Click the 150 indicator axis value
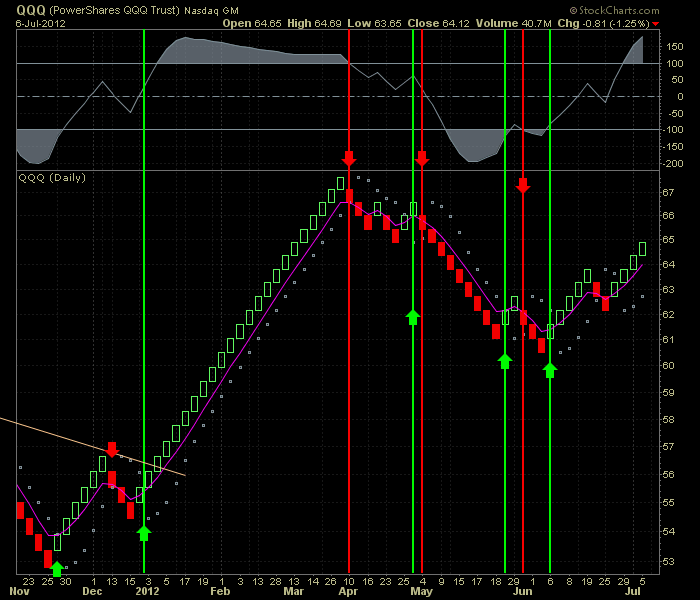The image size is (700, 600). click(x=675, y=47)
